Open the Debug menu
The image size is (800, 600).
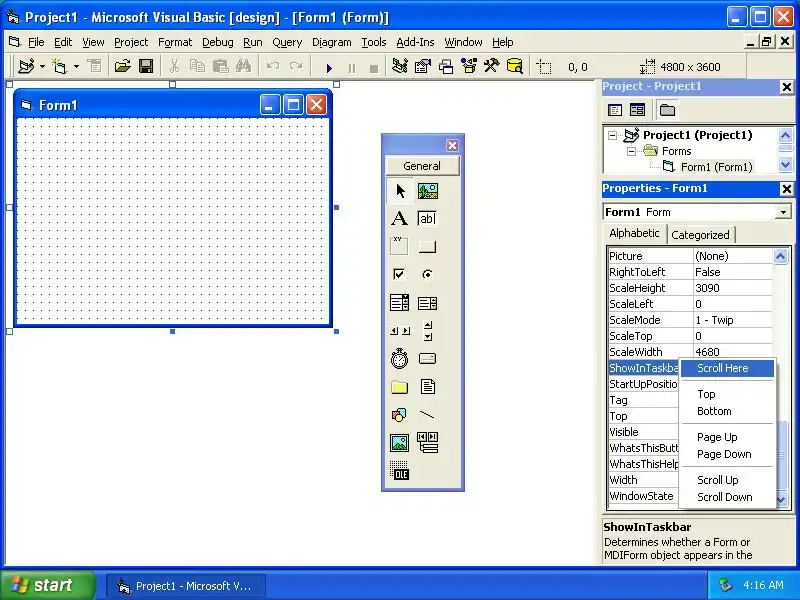click(x=218, y=42)
